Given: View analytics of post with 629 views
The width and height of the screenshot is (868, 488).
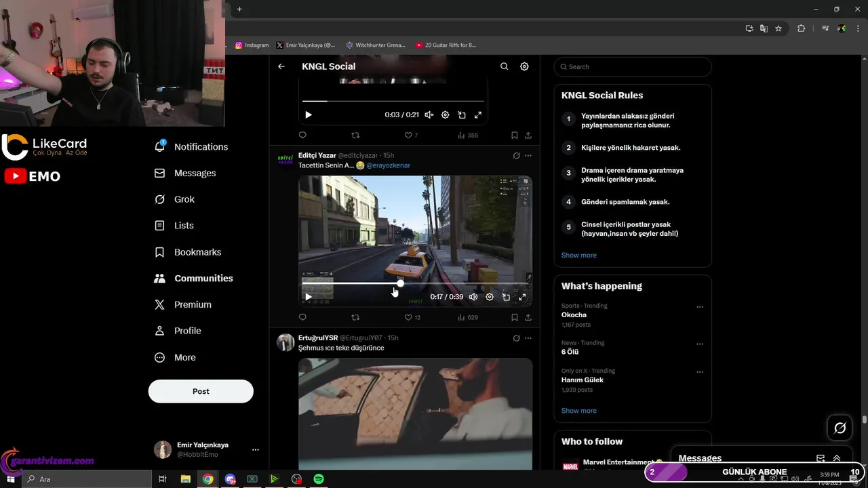Looking at the screenshot, I should coord(468,317).
